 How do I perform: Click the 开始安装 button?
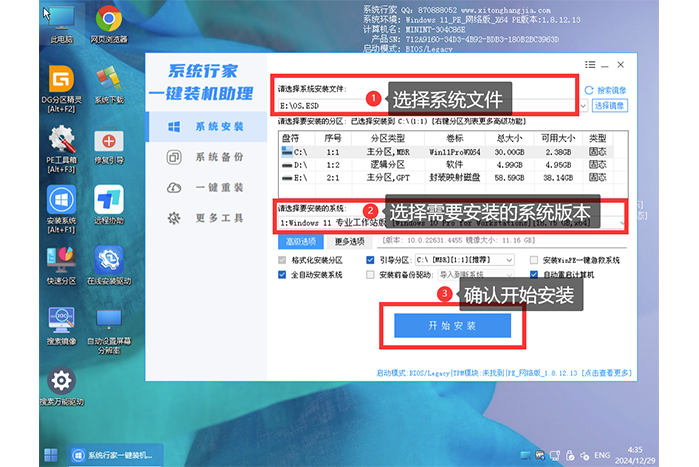[452, 326]
